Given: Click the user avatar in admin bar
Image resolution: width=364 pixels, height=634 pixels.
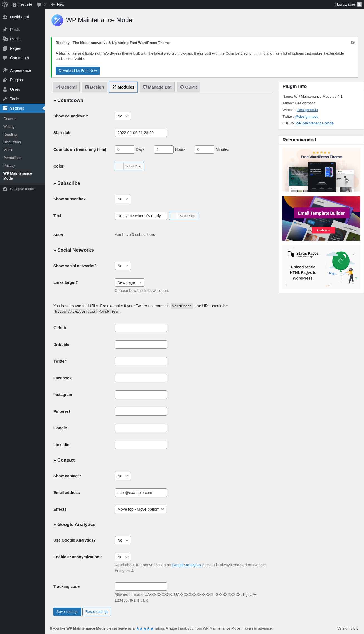Looking at the screenshot, I should pos(359,4).
